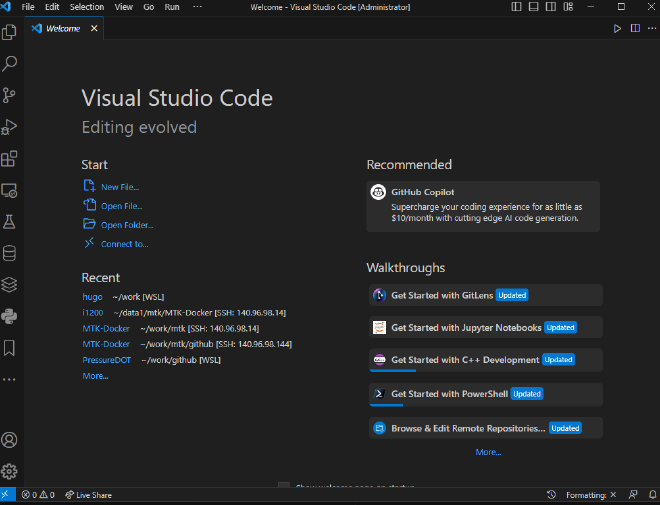The image size is (660, 505).
Task: Open Get Started with C++ Development walkthrough
Action: [486, 360]
